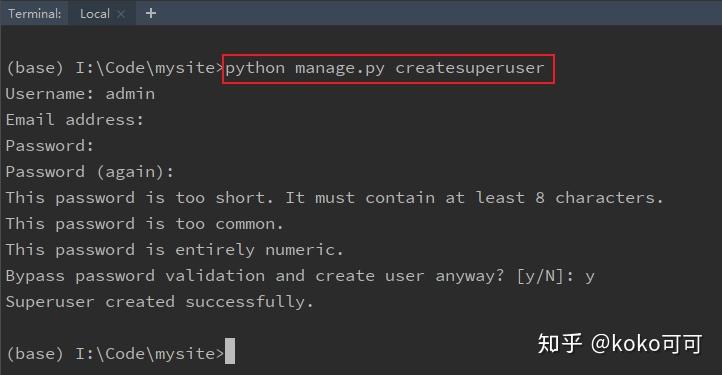Click the 'entirely numeric' warning line

175,250
